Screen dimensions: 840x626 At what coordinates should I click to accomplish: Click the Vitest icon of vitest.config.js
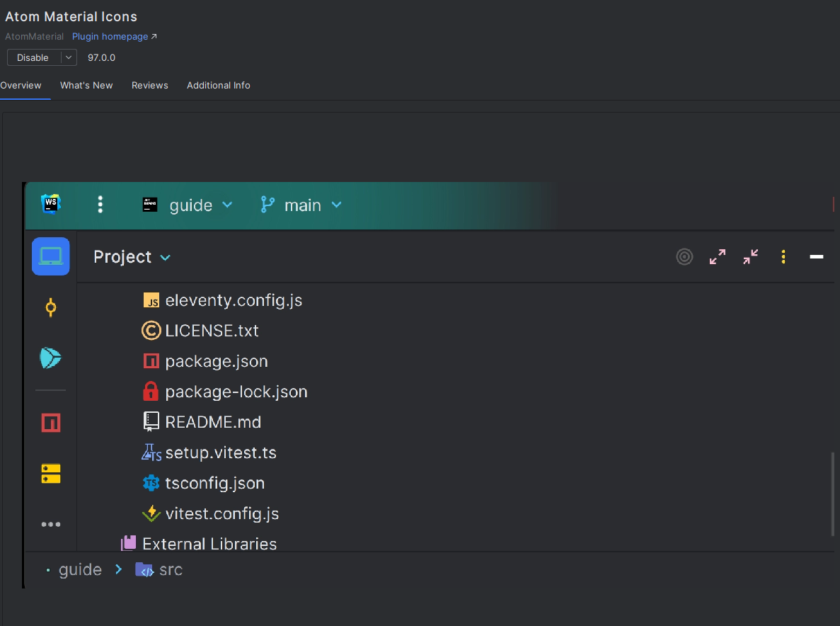tap(151, 513)
